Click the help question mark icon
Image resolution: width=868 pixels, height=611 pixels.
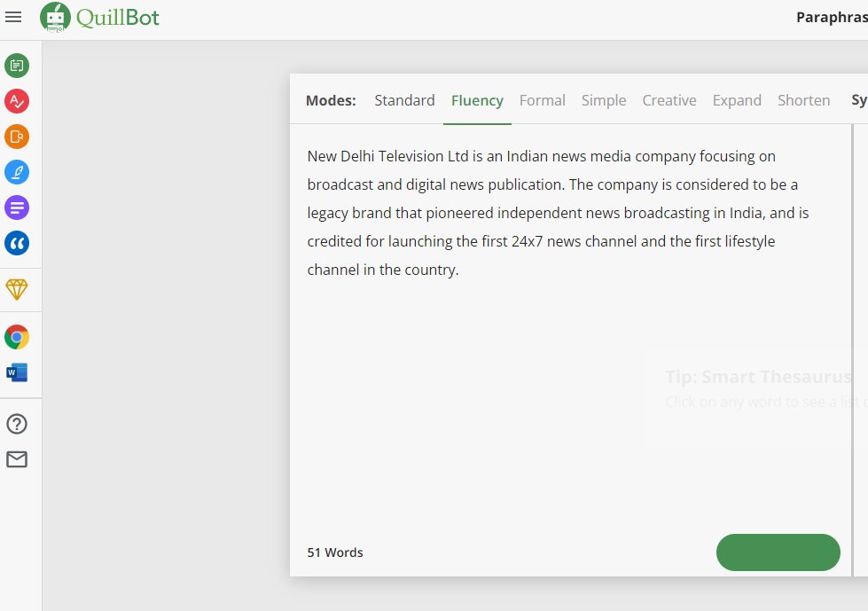[17, 424]
